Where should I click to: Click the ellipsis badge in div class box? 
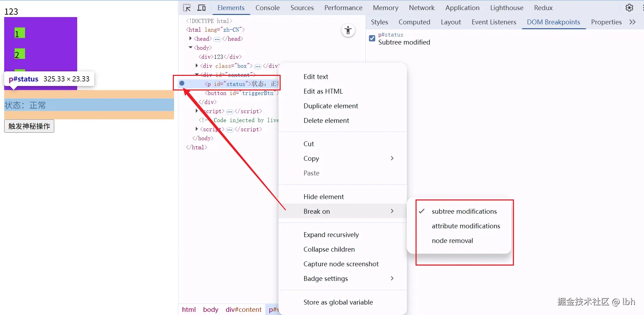pos(258,66)
